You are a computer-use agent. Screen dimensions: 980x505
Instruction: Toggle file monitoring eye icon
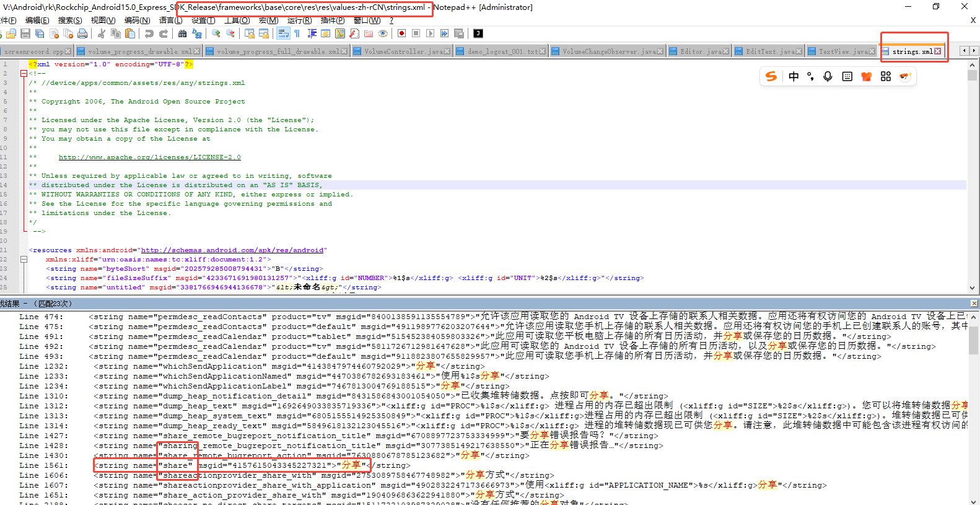pos(382,33)
